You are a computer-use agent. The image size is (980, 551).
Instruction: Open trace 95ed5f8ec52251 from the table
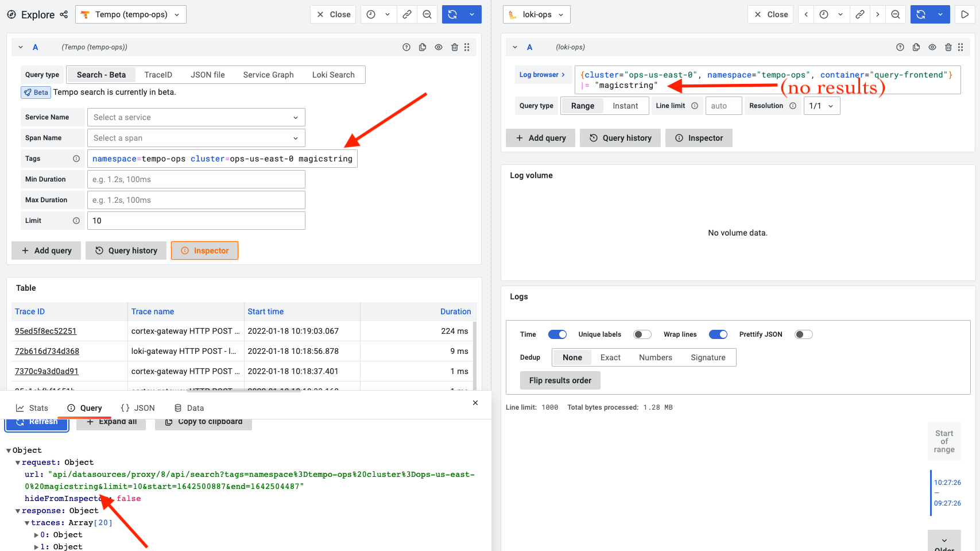click(x=45, y=331)
